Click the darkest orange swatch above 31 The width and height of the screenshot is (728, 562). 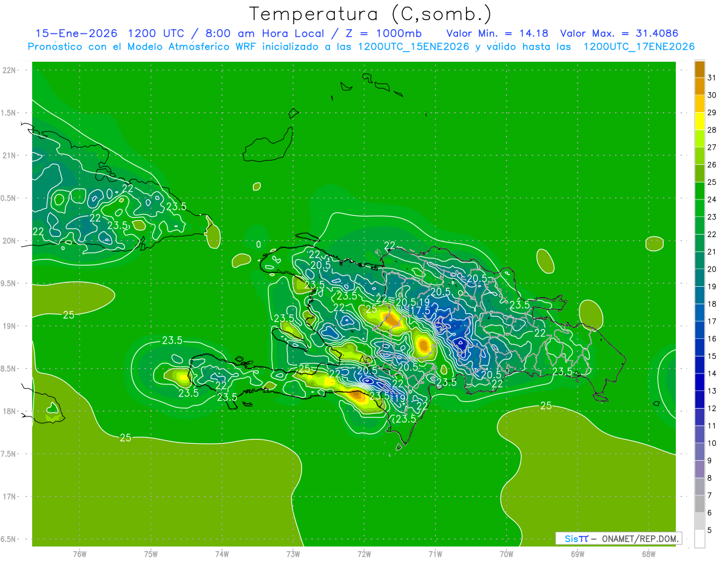point(699,69)
